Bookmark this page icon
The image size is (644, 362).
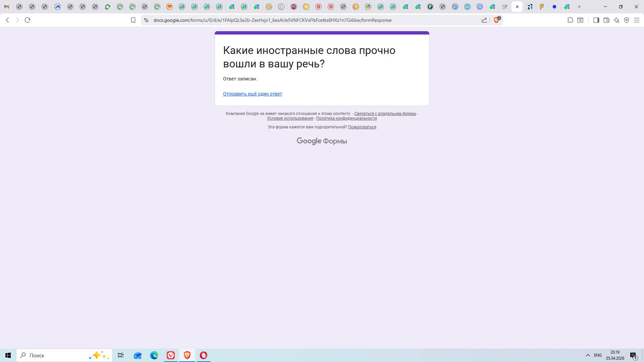(x=133, y=20)
